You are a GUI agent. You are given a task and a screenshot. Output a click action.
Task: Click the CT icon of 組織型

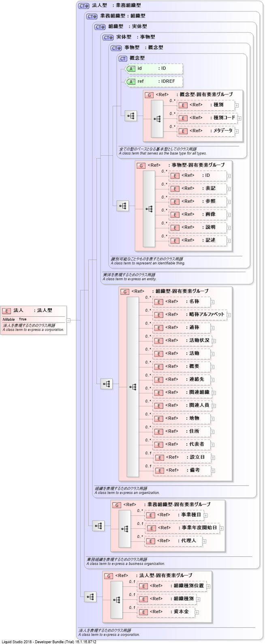[x=100, y=27]
